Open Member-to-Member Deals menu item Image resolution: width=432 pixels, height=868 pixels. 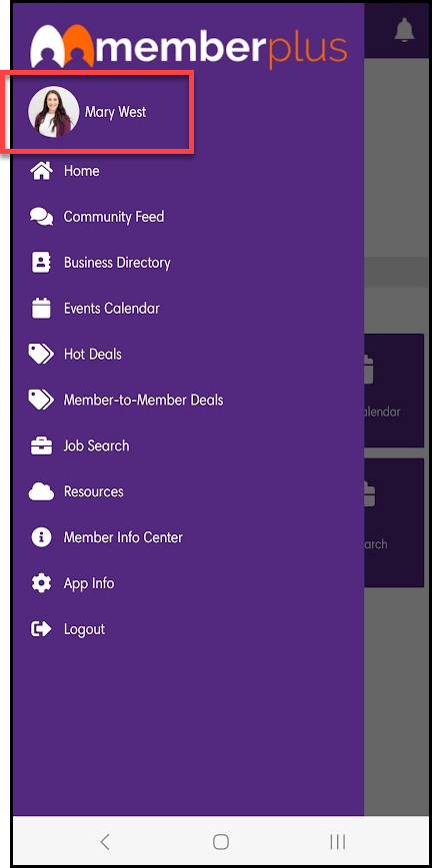pos(144,401)
